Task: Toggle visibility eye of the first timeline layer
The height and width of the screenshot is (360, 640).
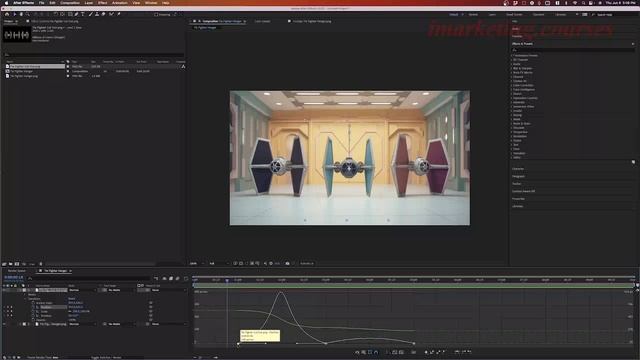Action: point(4,290)
